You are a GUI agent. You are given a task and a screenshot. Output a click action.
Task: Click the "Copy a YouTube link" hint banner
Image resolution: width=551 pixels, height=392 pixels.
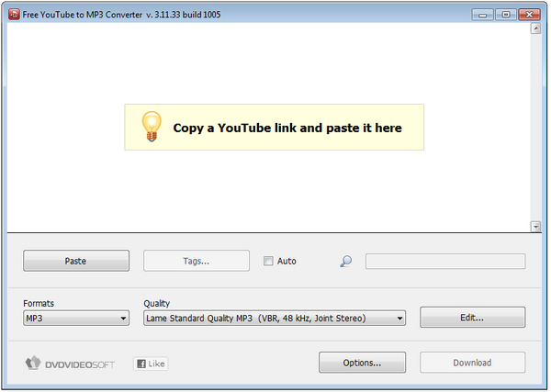click(x=275, y=128)
